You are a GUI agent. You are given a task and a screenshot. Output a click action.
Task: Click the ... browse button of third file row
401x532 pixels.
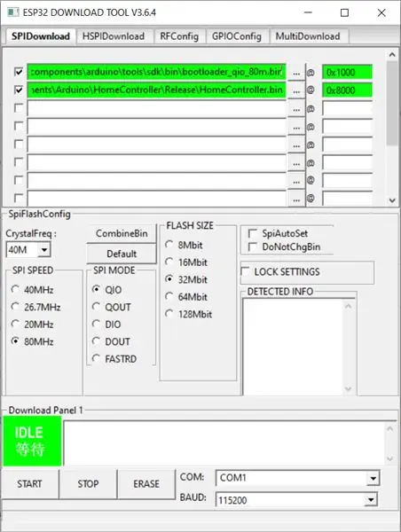point(296,109)
